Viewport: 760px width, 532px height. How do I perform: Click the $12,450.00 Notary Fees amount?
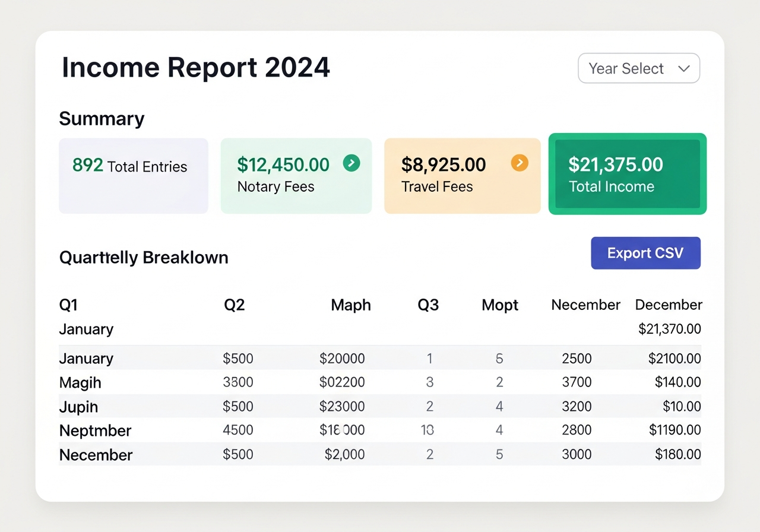tap(283, 164)
